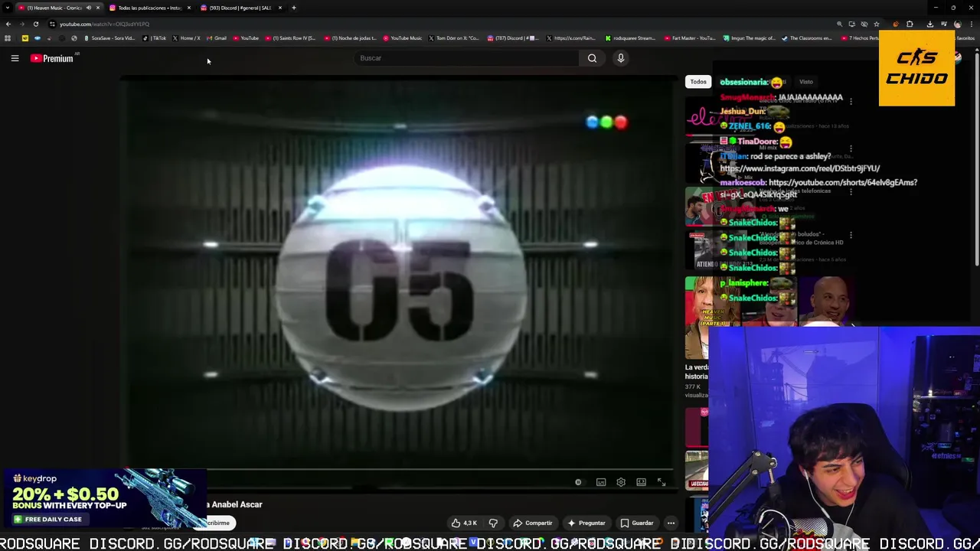Open the Chrome profile avatar

[x=957, y=24]
